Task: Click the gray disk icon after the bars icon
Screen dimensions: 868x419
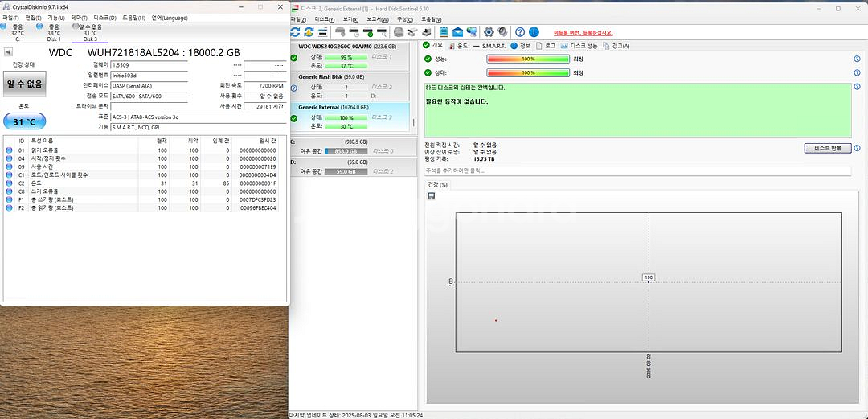Action: [x=341, y=31]
